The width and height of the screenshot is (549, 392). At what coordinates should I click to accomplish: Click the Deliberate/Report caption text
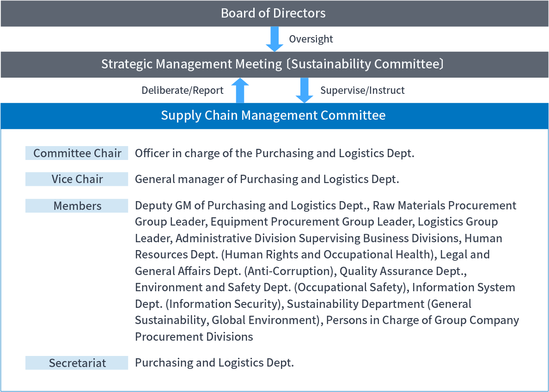pyautogui.click(x=183, y=91)
